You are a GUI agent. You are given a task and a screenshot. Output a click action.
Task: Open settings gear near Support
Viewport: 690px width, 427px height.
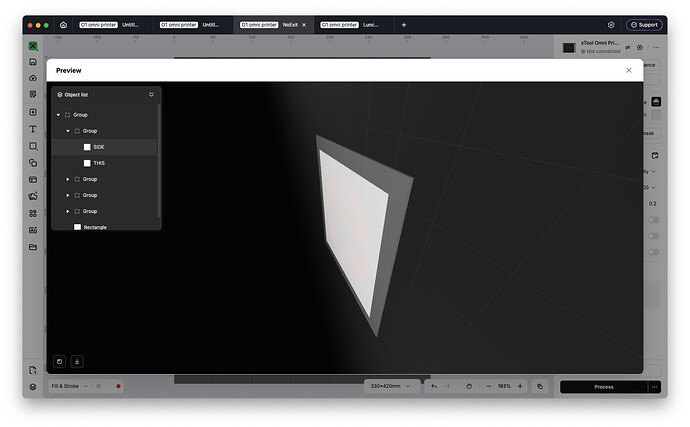[x=611, y=25]
